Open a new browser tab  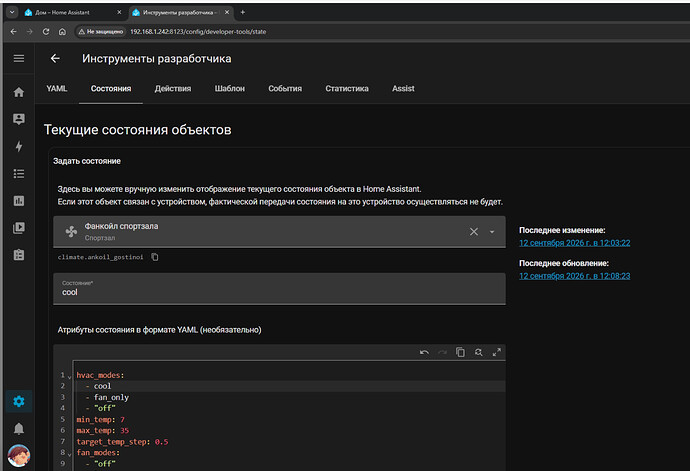[x=242, y=12]
